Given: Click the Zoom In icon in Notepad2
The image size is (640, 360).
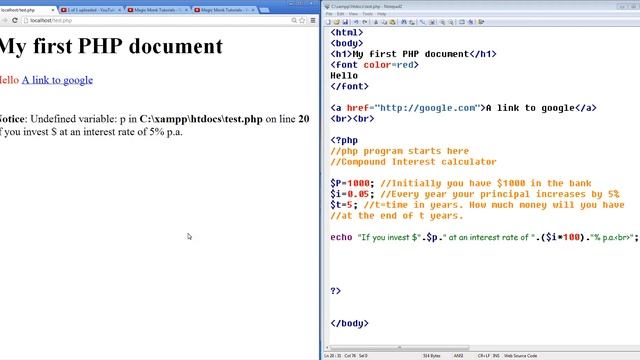Looking at the screenshot, I should pos(442,22).
